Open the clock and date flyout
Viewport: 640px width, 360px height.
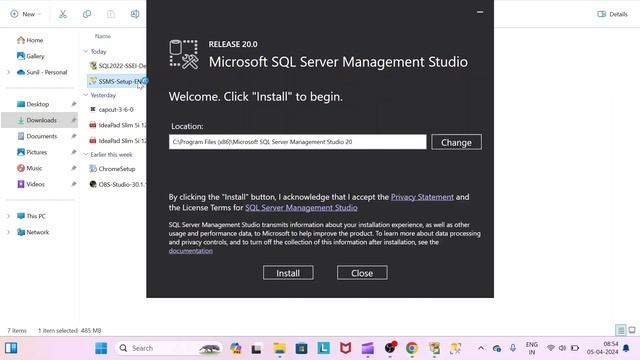tap(602, 348)
